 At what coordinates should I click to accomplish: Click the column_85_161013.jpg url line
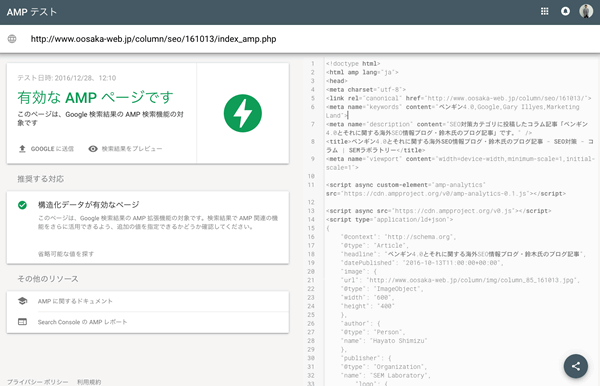click(460, 280)
